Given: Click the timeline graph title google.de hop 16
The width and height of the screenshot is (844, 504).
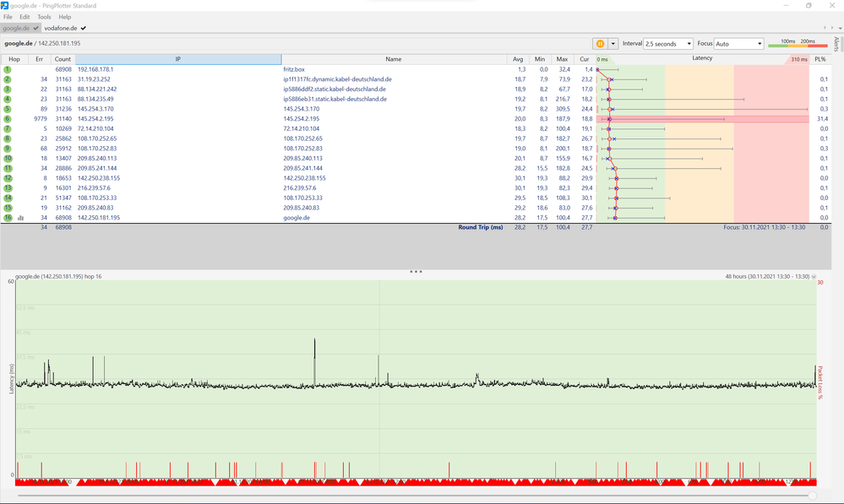Looking at the screenshot, I should coord(58,276).
